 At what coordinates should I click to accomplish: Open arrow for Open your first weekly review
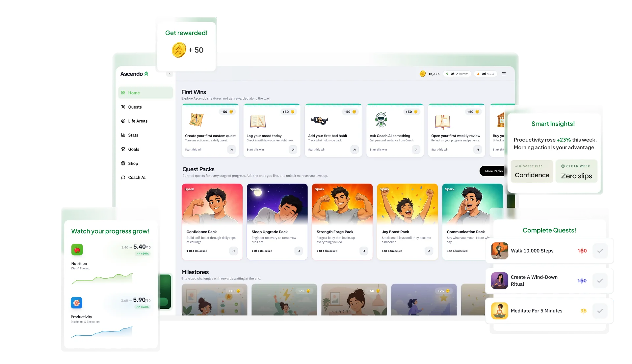point(478,150)
